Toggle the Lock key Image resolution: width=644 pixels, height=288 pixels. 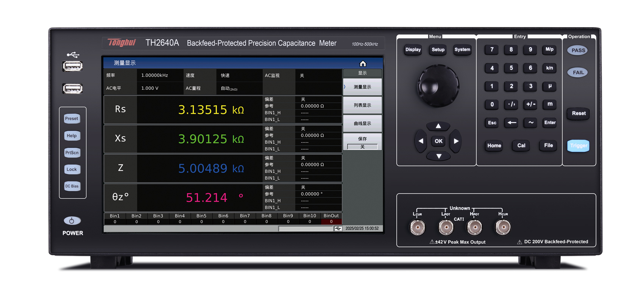click(x=72, y=170)
